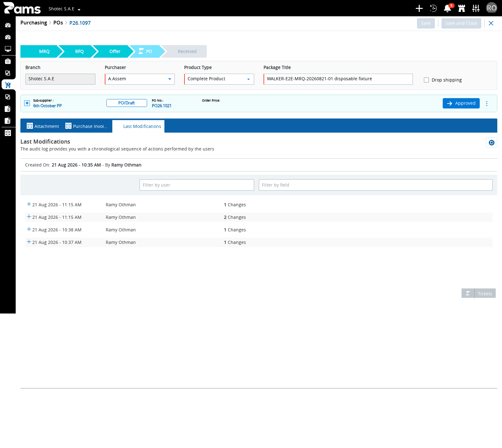Image resolution: width=502 pixels, height=448 pixels.
Task: Open the RO user avatar menu
Action: 492,8
